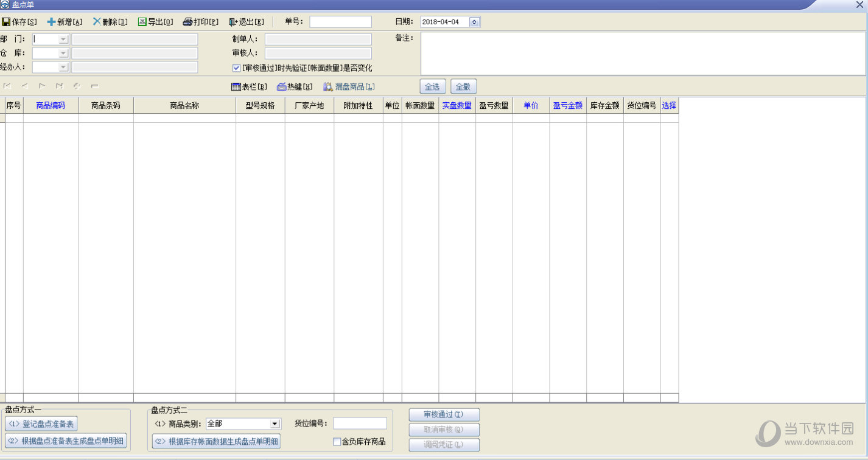Screen dimensions: 868x460
Task: Add a new record via 新增
Action: point(65,22)
